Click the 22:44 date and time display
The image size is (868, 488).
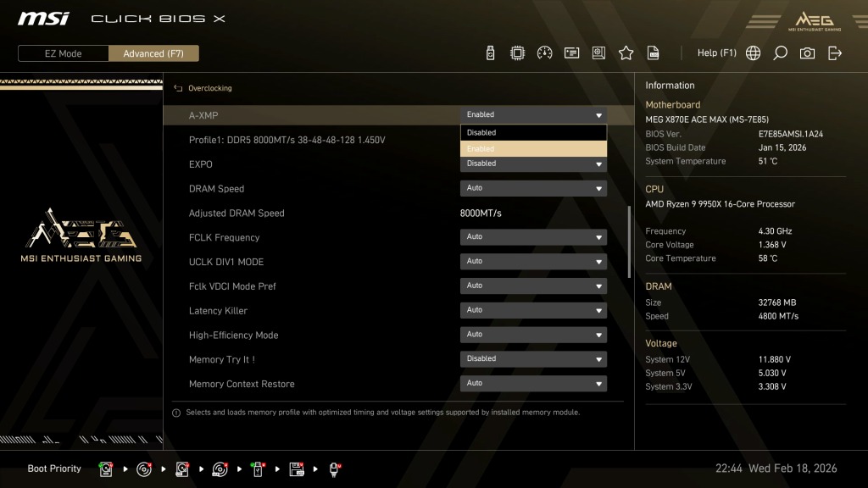pos(776,469)
